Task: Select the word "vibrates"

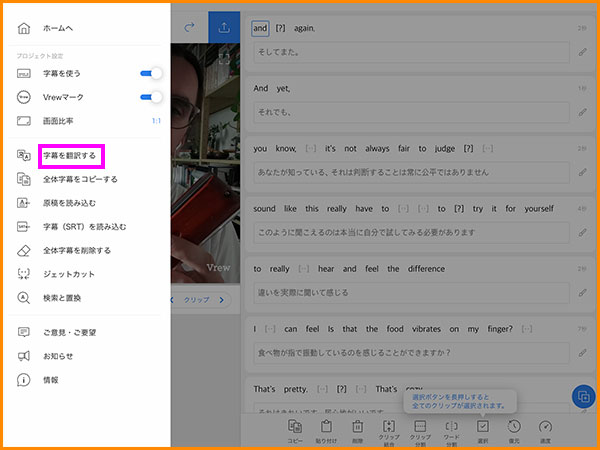Action: pos(426,329)
